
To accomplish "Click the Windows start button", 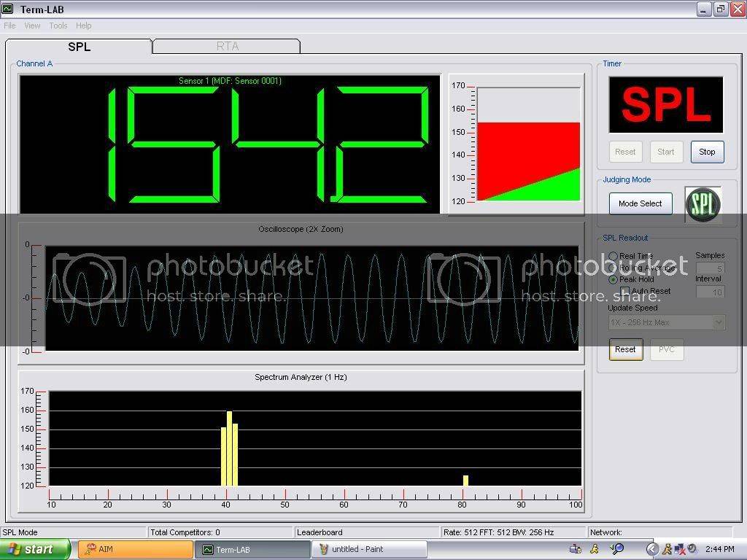I will [35, 549].
